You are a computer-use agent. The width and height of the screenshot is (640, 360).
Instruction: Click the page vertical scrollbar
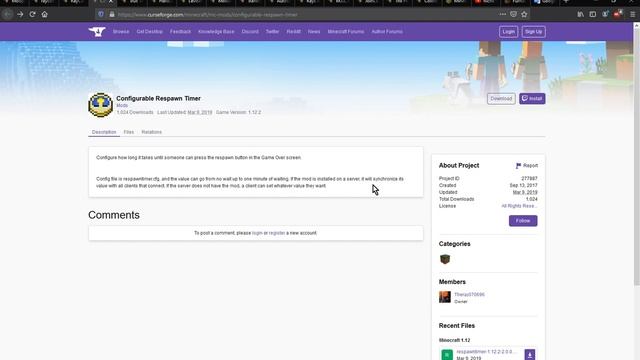point(636,155)
